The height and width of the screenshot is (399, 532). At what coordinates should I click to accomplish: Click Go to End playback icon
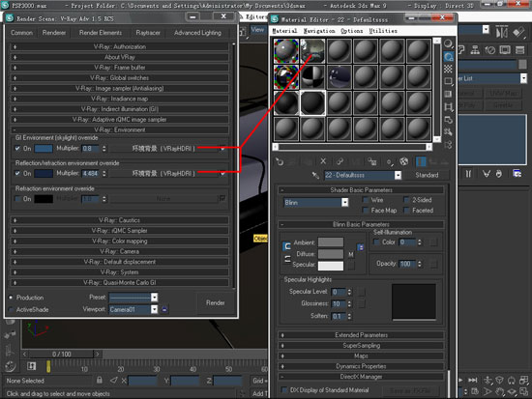473,380
